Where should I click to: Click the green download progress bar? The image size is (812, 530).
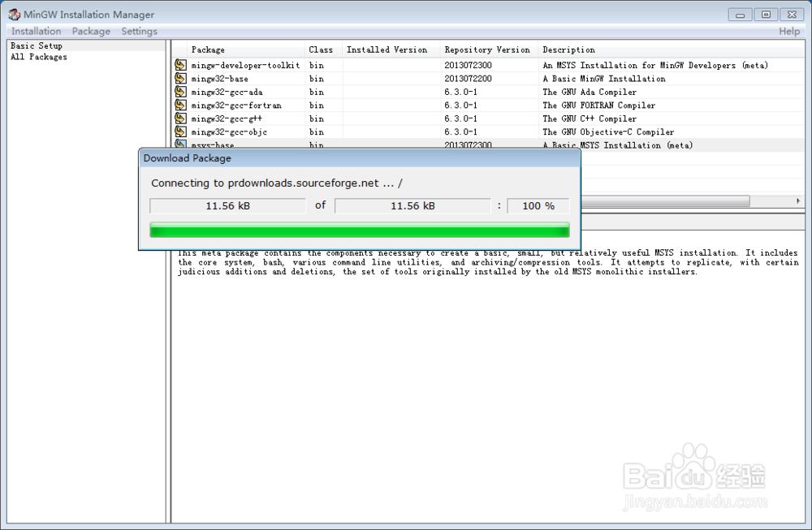pyautogui.click(x=360, y=230)
